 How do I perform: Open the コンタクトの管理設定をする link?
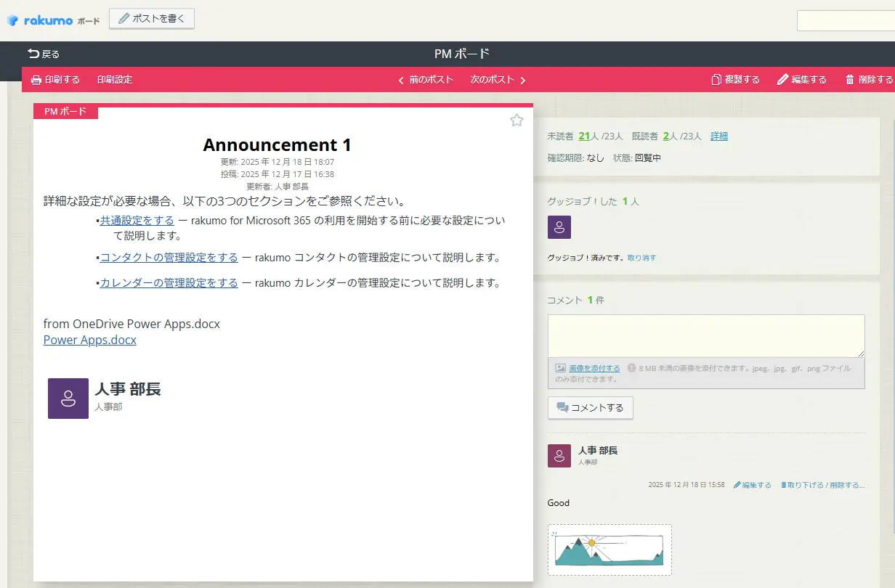[x=169, y=257]
